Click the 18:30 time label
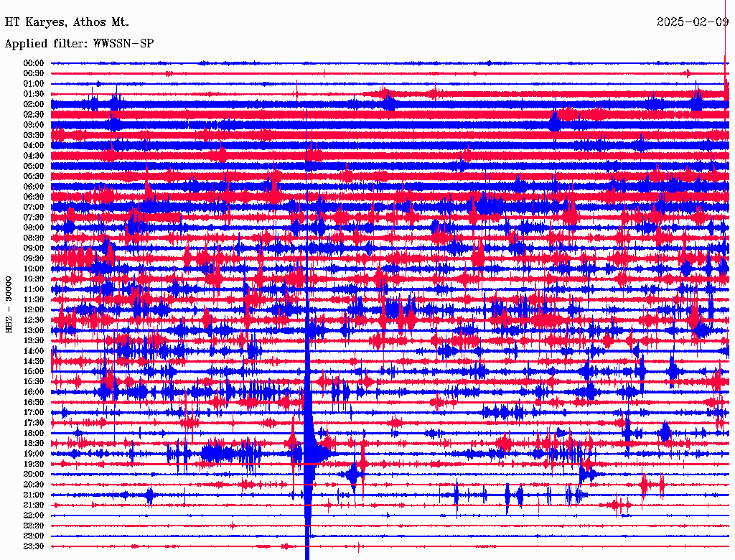Viewport: 735px width, 560px height. pos(34,444)
